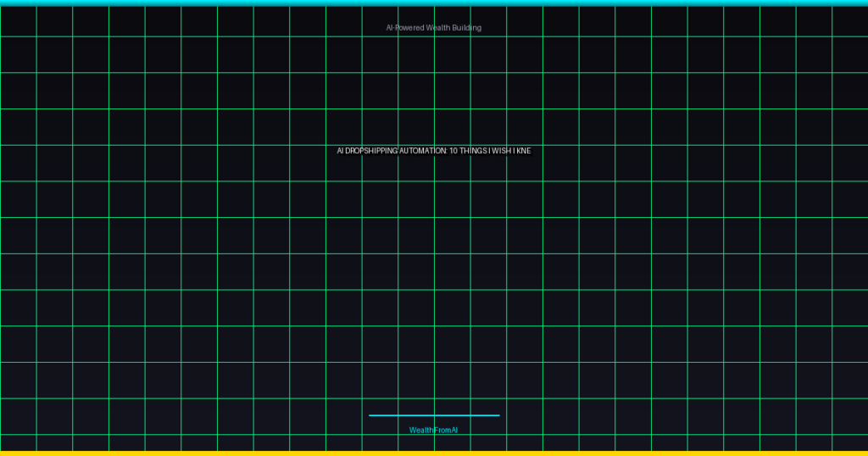Click the word "Wealth" in the top tagline
This screenshot has width=868, height=456.
(437, 28)
